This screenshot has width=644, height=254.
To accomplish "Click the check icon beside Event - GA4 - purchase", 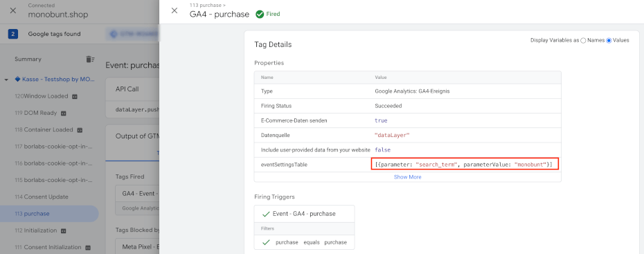I will pos(266,214).
